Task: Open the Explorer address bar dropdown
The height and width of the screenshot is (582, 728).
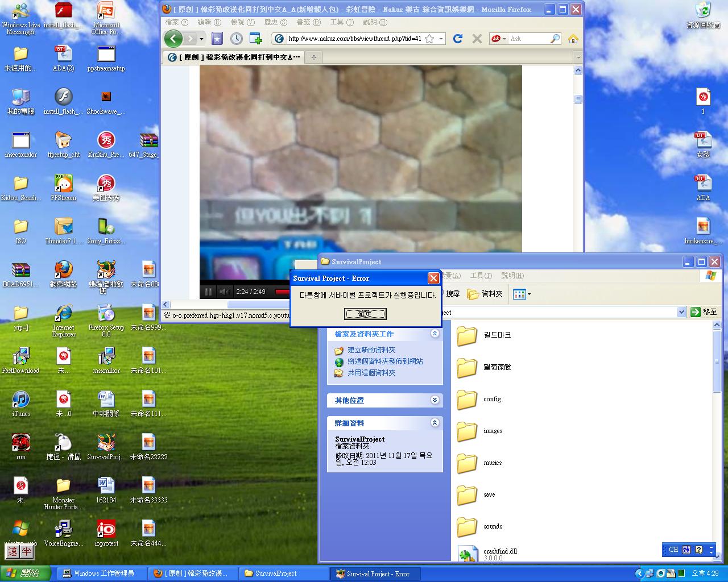Action: pyautogui.click(x=681, y=312)
